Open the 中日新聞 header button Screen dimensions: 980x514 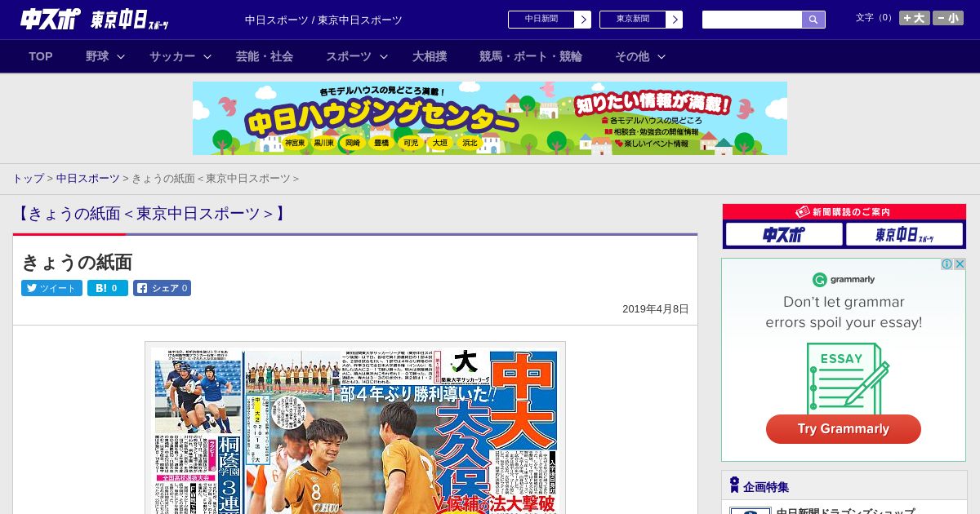541,20
